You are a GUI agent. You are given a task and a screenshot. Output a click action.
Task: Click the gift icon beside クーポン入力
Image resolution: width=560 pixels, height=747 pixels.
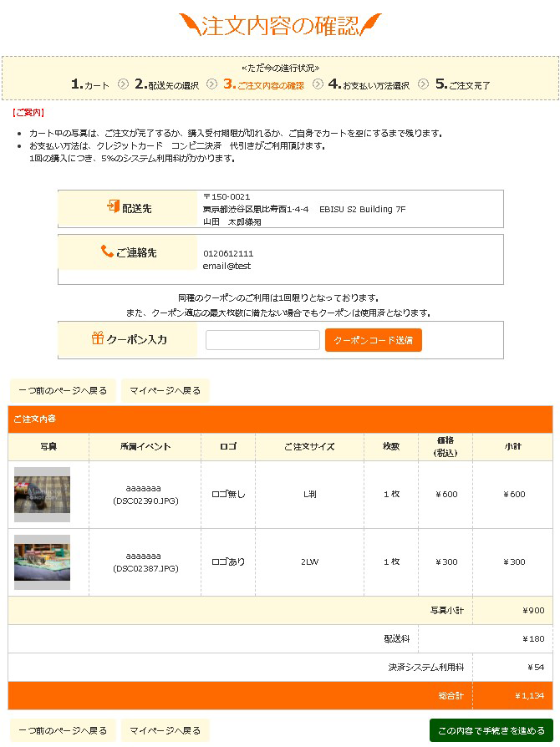coord(98,338)
